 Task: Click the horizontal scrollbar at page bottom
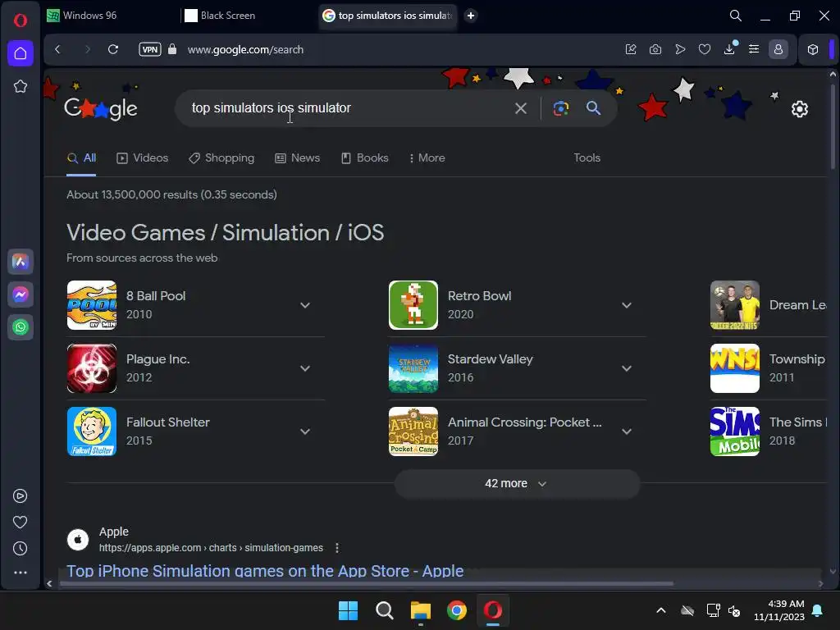pyautogui.click(x=367, y=583)
